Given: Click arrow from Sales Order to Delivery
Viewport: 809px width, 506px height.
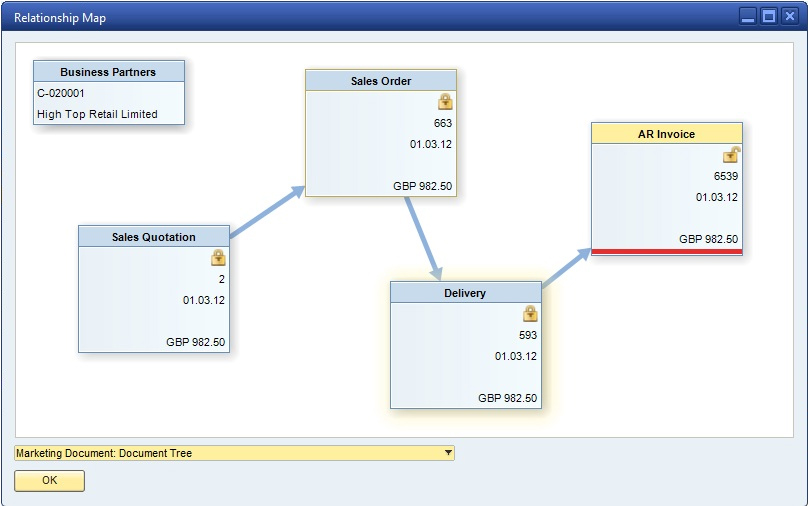Looking at the screenshot, I should [x=422, y=238].
